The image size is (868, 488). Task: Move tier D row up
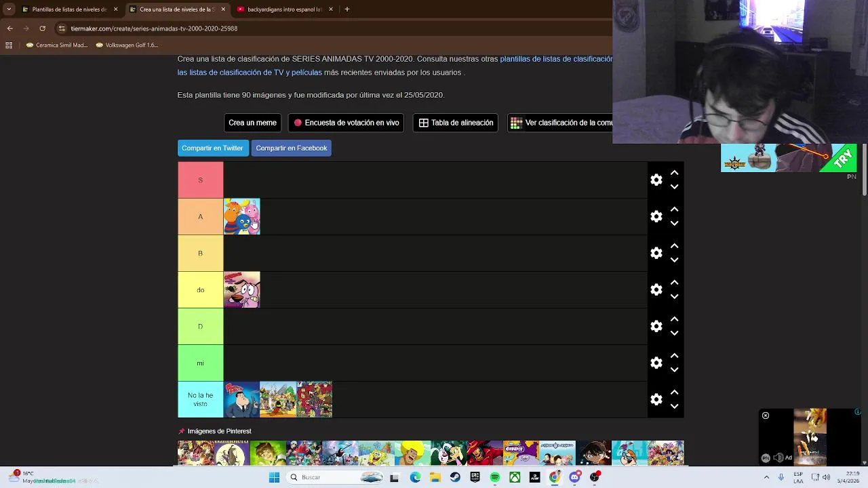[675, 319]
